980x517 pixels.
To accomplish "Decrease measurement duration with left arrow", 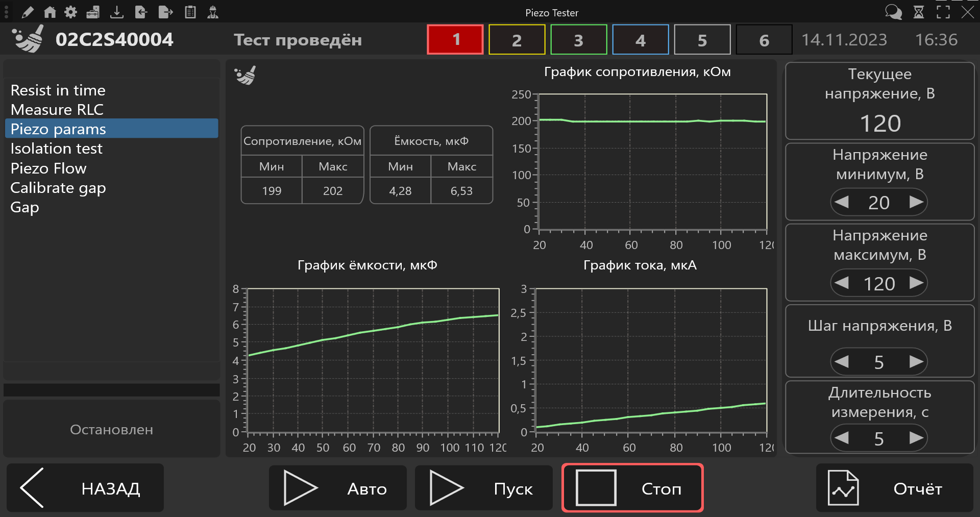I will [x=842, y=438].
